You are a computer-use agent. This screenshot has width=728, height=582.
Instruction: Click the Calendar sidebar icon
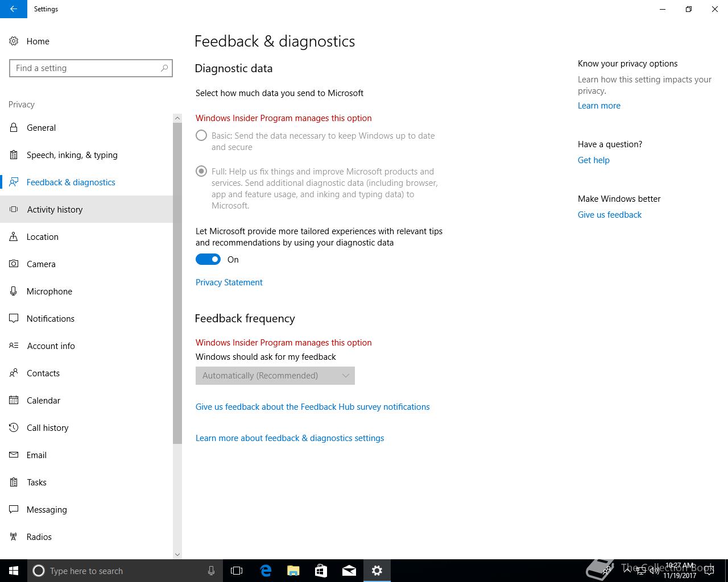click(x=14, y=400)
